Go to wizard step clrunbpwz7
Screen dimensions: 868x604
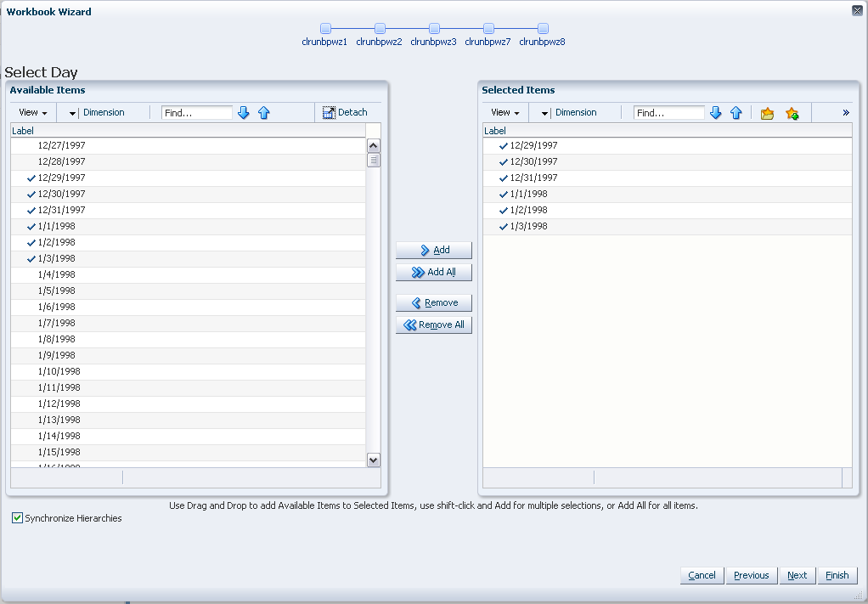(489, 28)
